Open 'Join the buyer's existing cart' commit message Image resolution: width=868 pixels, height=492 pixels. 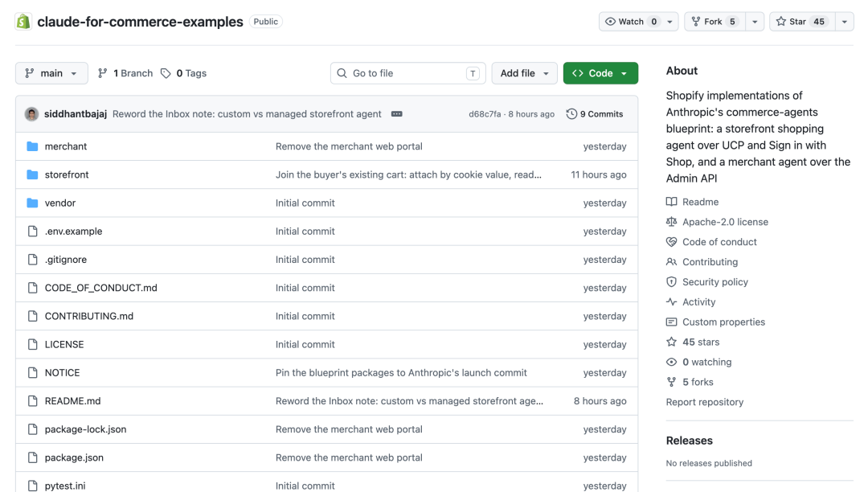(x=408, y=174)
